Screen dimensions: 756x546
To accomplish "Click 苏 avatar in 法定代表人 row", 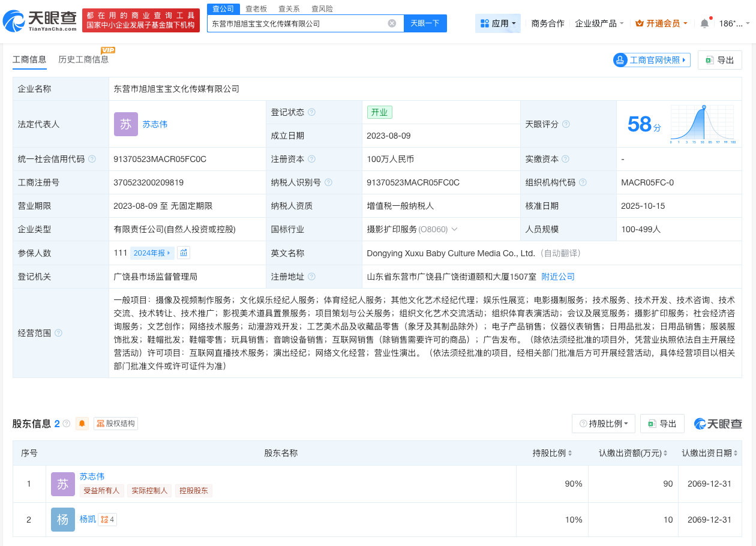I will coord(126,124).
